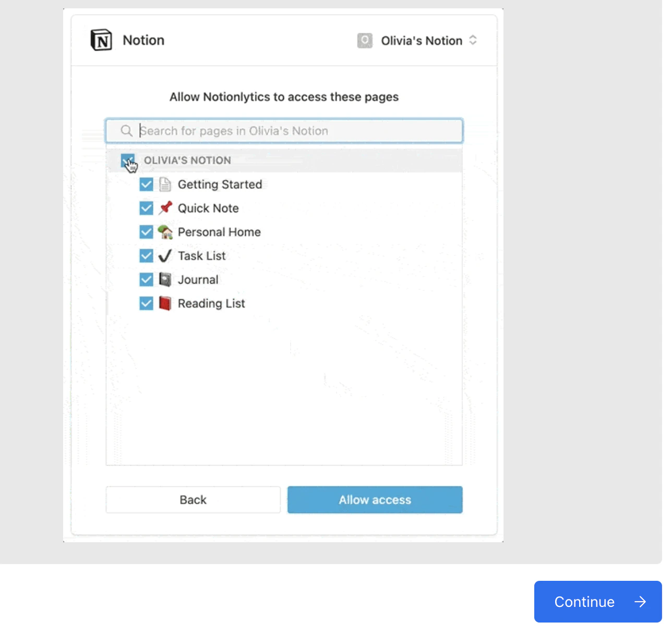Click the 'OLIVIA'S NOTION' workspace header text
The image size is (672, 634).
click(x=187, y=160)
